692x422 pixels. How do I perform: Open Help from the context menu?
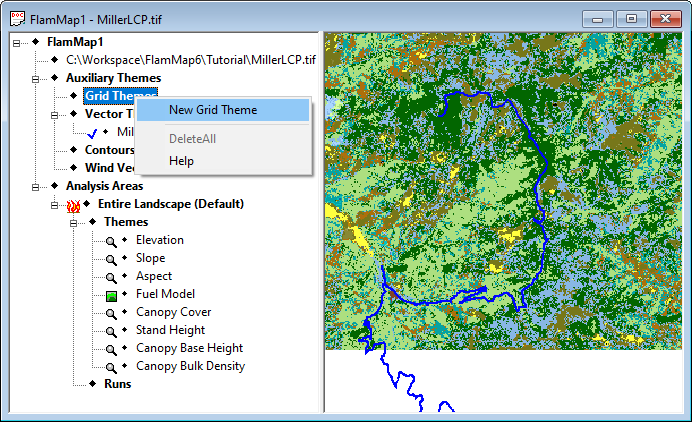[x=223, y=161]
